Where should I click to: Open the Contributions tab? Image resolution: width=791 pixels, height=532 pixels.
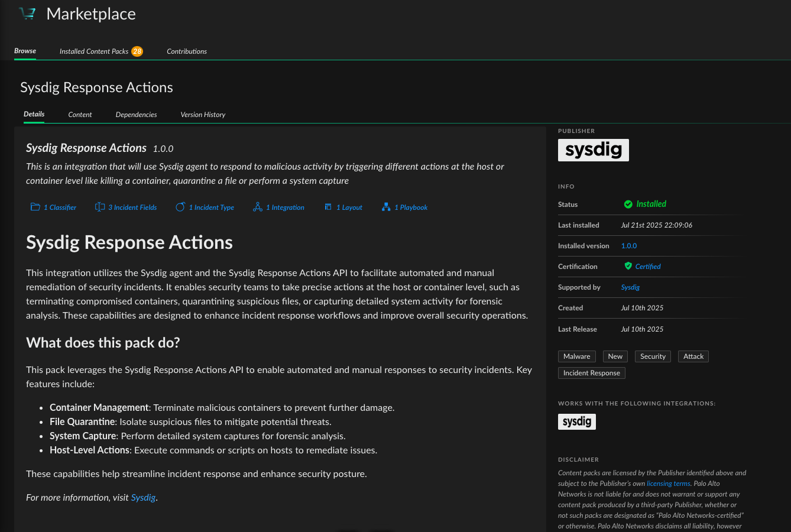click(x=187, y=51)
